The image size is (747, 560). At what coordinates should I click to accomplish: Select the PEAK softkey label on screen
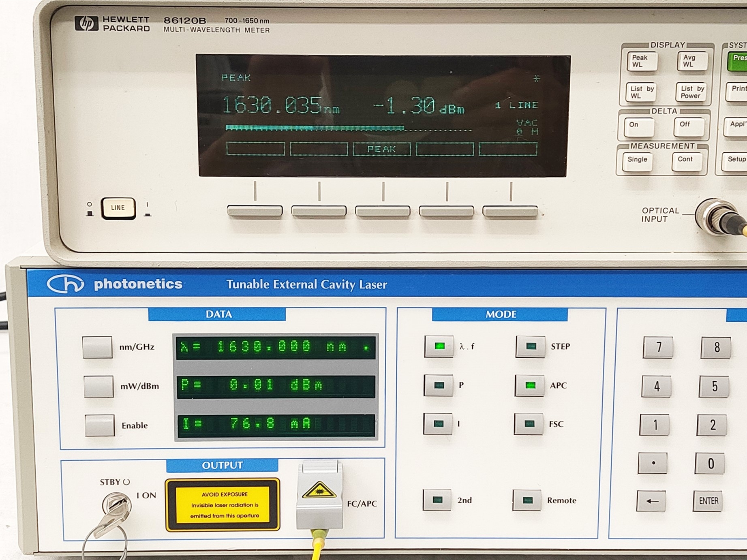(x=382, y=149)
